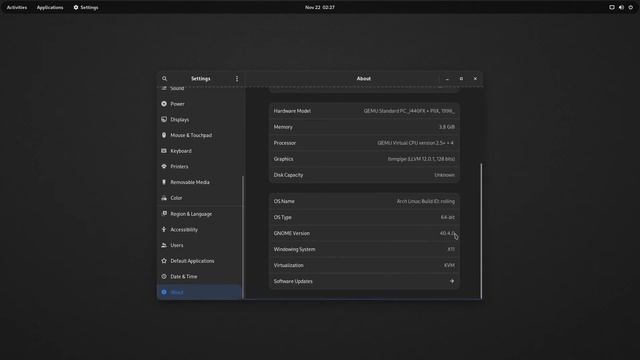640x360 pixels.
Task: Click the Date & Time clock icon
Action: click(164, 276)
